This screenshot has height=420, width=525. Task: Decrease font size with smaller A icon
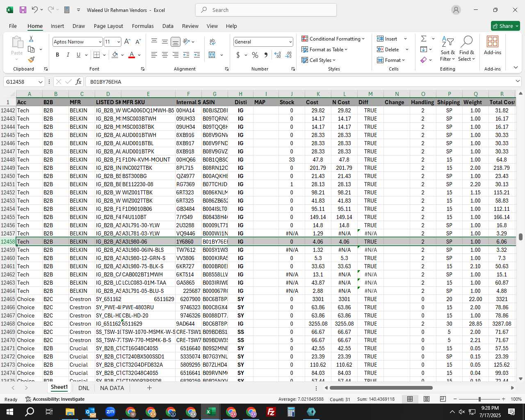pyautogui.click(x=138, y=42)
